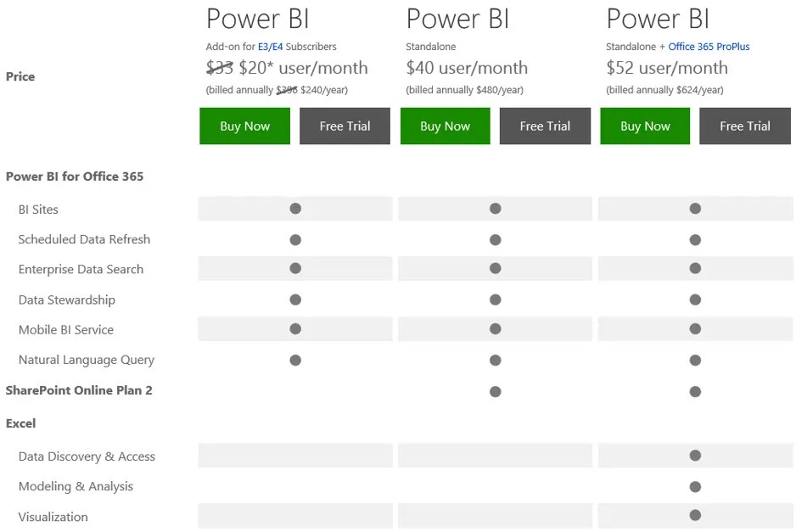Click the Price row label
The image size is (796, 532).
point(20,76)
